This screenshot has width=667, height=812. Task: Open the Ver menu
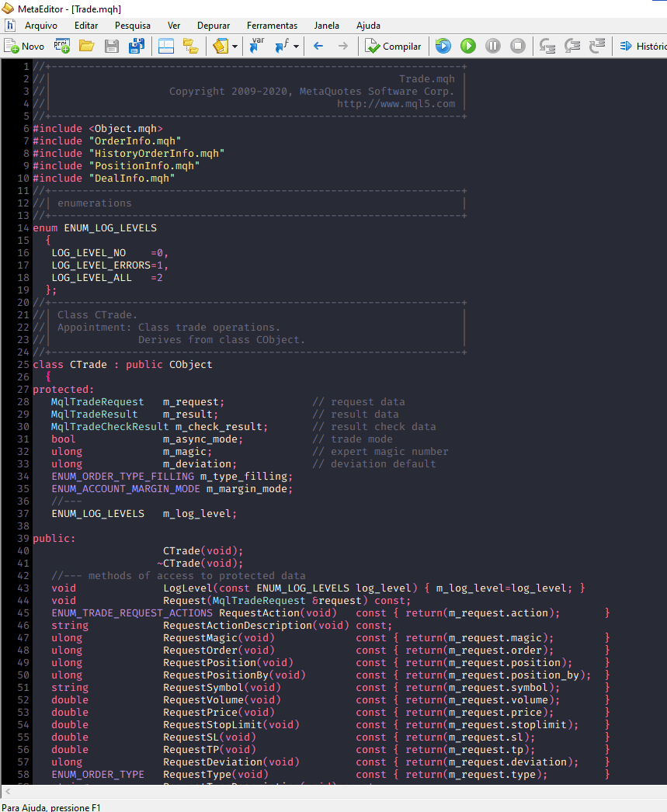pos(174,26)
